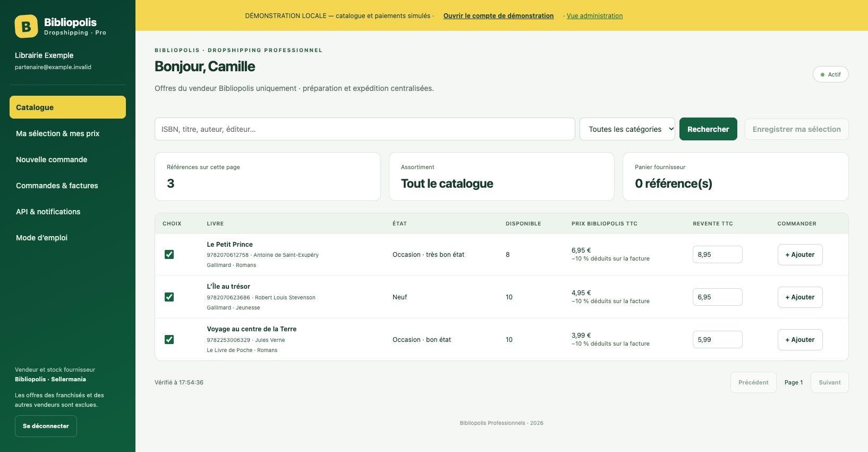Click the Se déconnecter button
Screen dimensions: 868x452
pos(46,426)
